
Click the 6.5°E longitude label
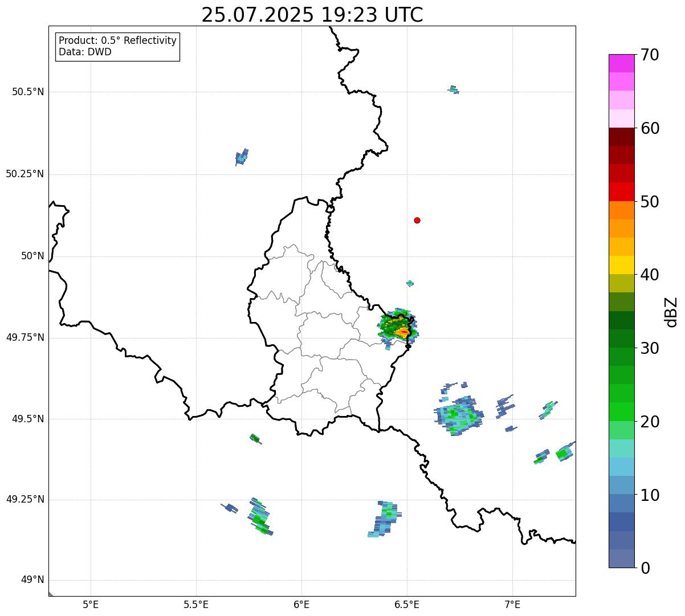pos(407,604)
